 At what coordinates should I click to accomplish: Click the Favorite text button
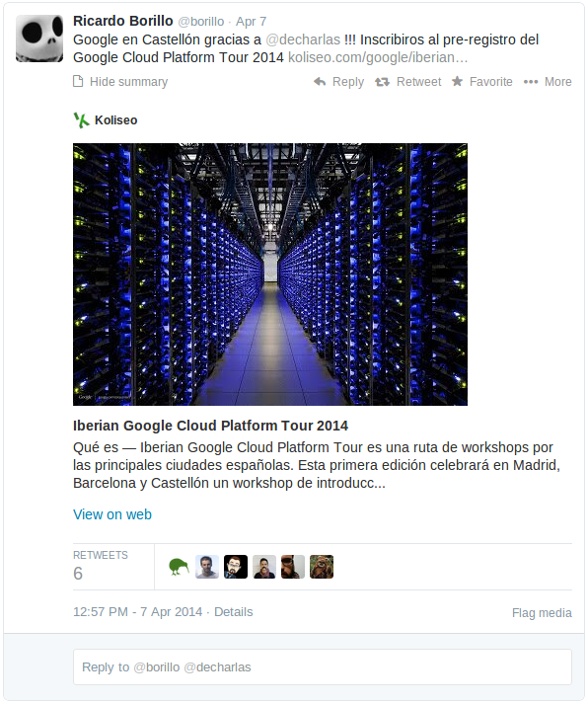490,82
